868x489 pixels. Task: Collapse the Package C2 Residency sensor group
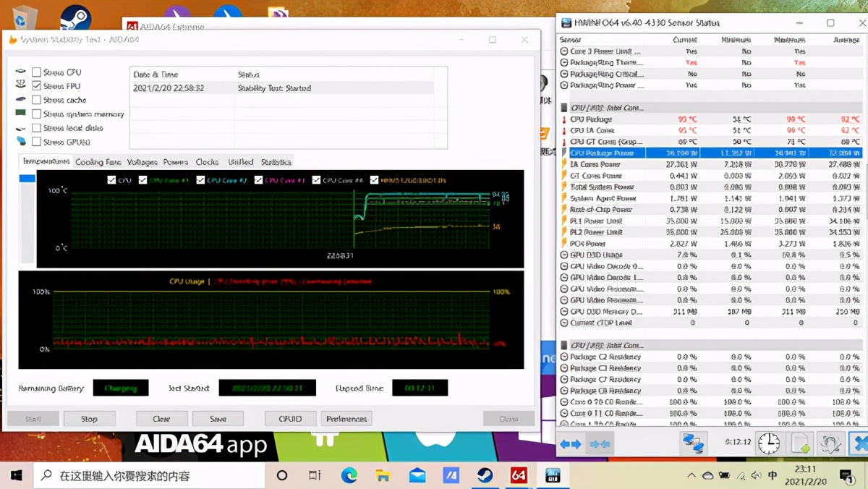(x=564, y=357)
